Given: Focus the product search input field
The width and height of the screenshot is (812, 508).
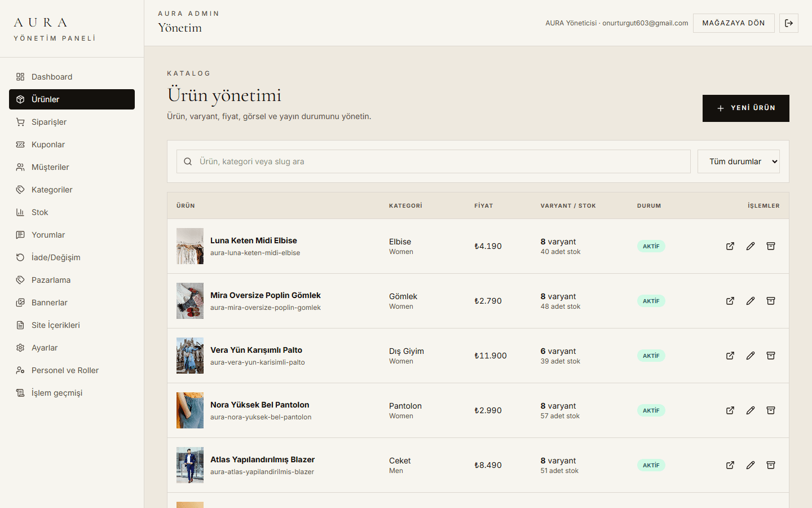Looking at the screenshot, I should (x=434, y=161).
